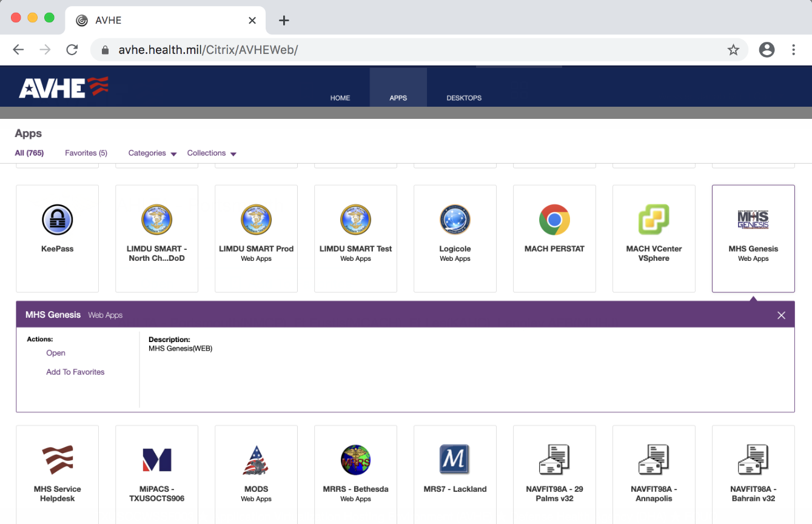Select the LIMDU SMART Test icon

point(356,220)
